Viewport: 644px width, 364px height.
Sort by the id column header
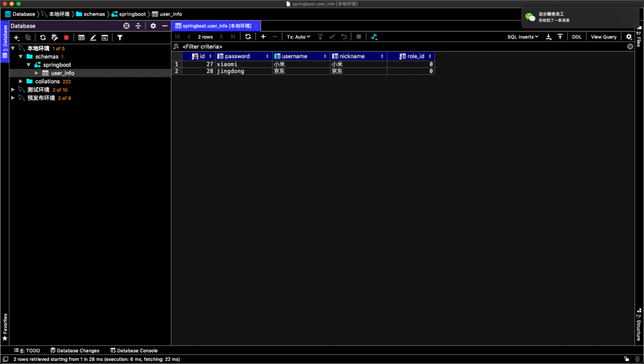[x=199, y=56]
